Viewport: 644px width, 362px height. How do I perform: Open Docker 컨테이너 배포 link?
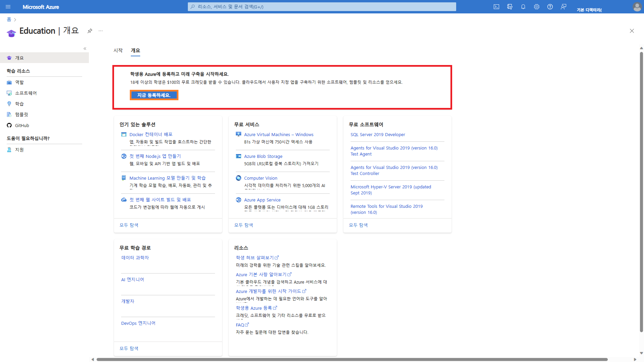pyautogui.click(x=151, y=134)
